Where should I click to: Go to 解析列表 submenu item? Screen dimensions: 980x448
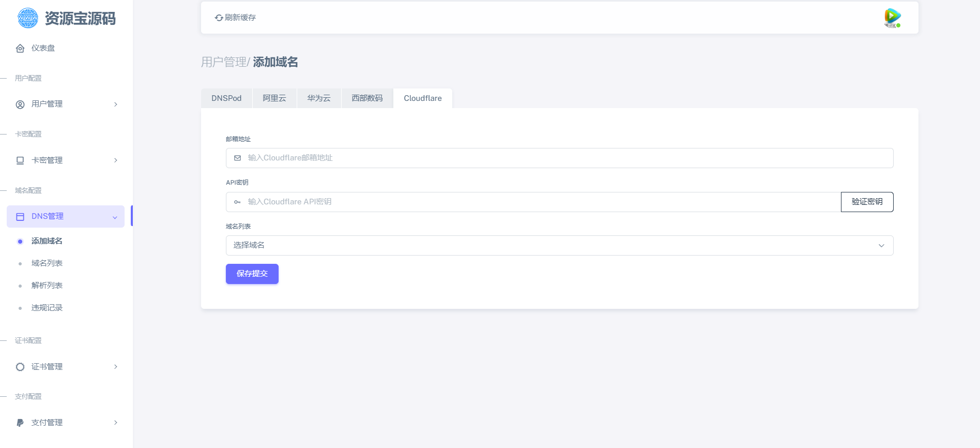pyautogui.click(x=47, y=286)
